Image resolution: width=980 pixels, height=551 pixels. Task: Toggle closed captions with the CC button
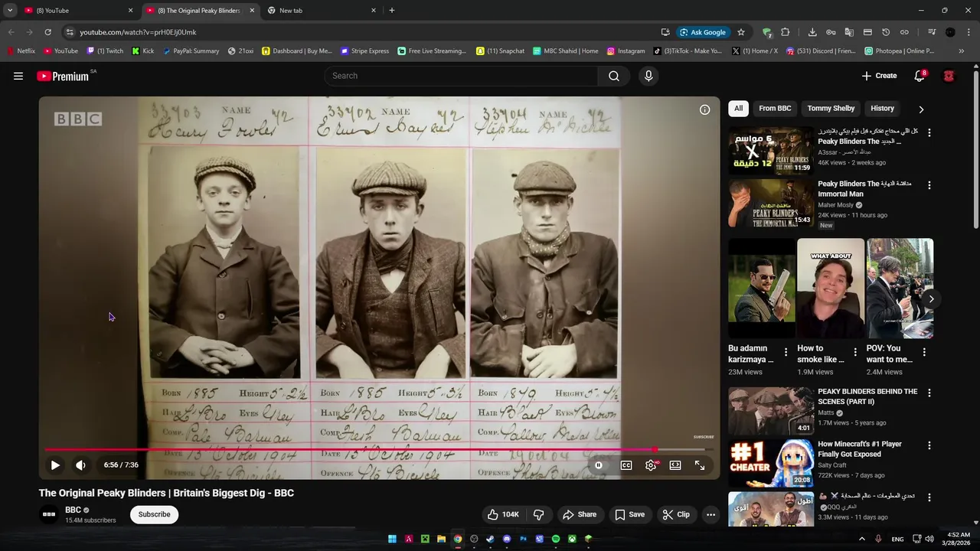point(626,465)
